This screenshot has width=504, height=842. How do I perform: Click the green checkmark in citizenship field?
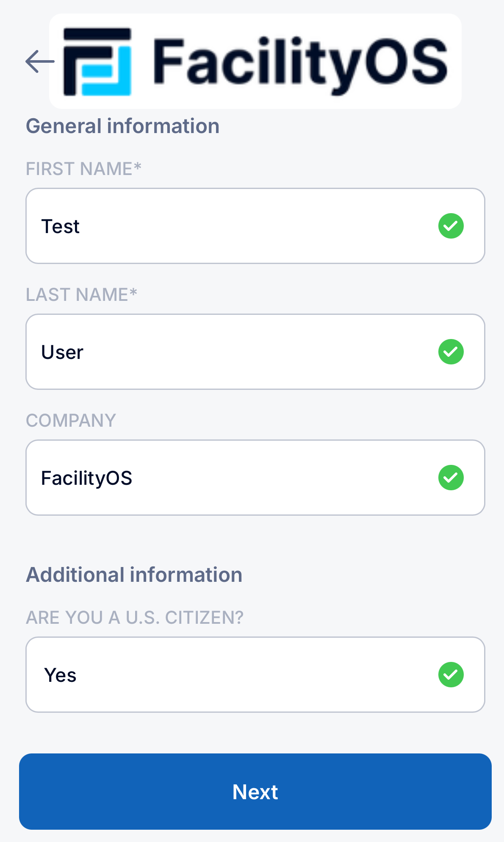451,675
